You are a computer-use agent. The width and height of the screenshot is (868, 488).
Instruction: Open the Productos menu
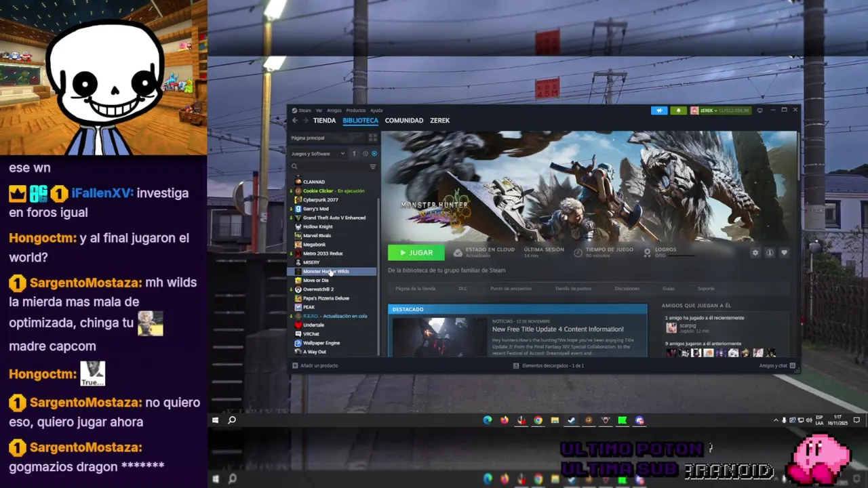pyautogui.click(x=355, y=110)
